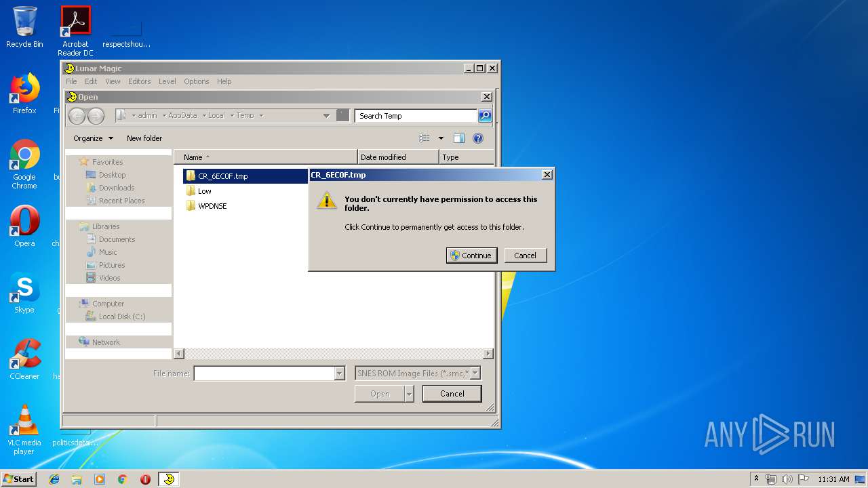Click the Back navigation button
868x488 pixels.
tap(77, 116)
